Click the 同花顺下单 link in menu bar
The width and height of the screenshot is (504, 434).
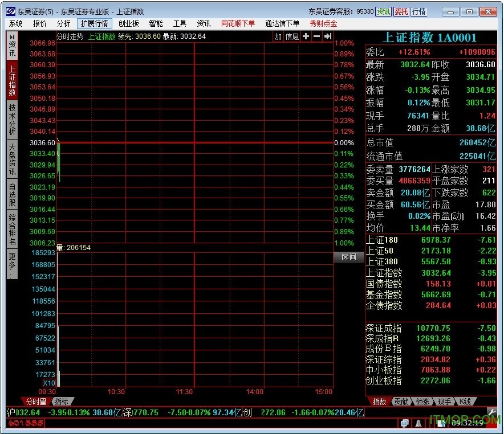point(238,23)
